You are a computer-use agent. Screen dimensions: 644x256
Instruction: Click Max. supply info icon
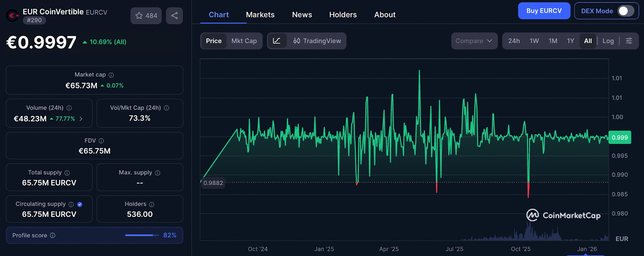(x=158, y=173)
